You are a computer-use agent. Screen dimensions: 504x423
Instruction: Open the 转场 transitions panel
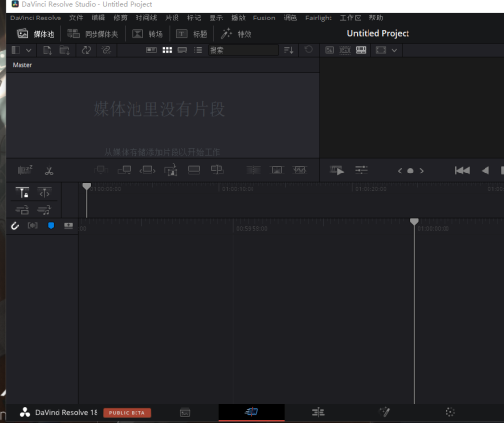(147, 34)
